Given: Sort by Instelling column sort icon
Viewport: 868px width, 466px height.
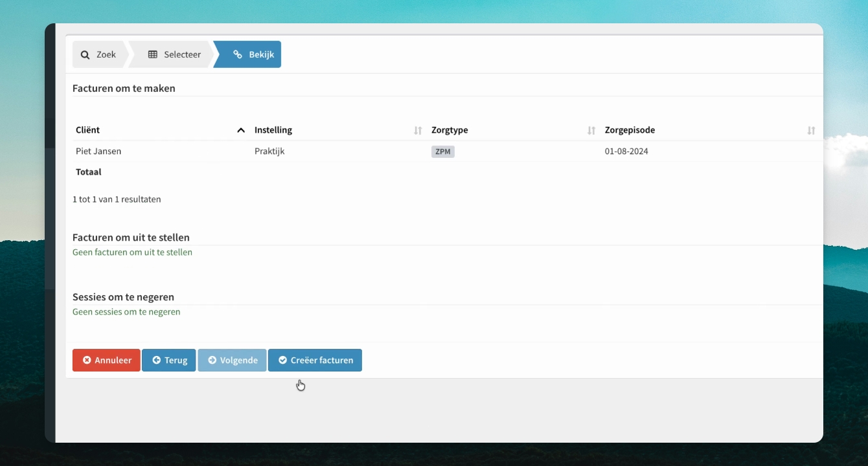Looking at the screenshot, I should (x=418, y=130).
